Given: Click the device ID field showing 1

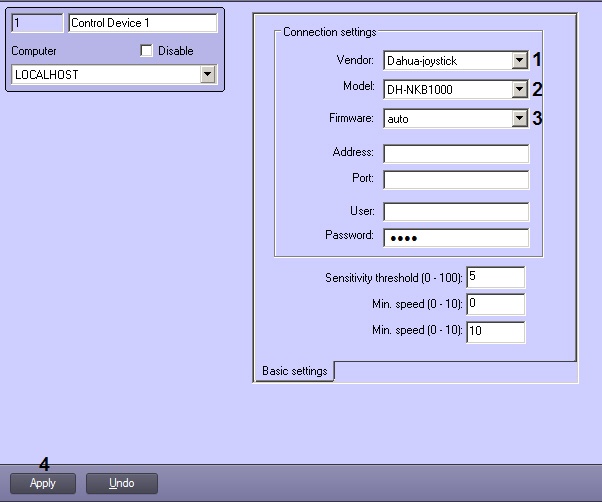Looking at the screenshot, I should click(x=36, y=22).
